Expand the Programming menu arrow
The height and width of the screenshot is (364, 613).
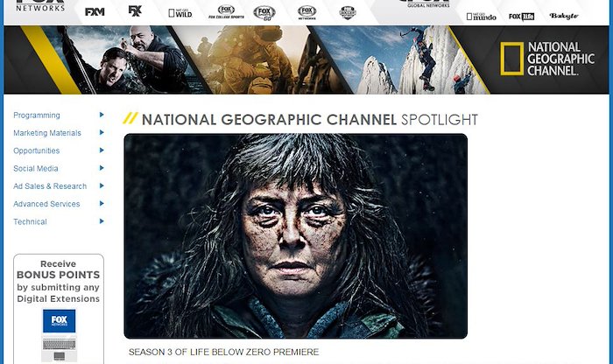pos(102,115)
